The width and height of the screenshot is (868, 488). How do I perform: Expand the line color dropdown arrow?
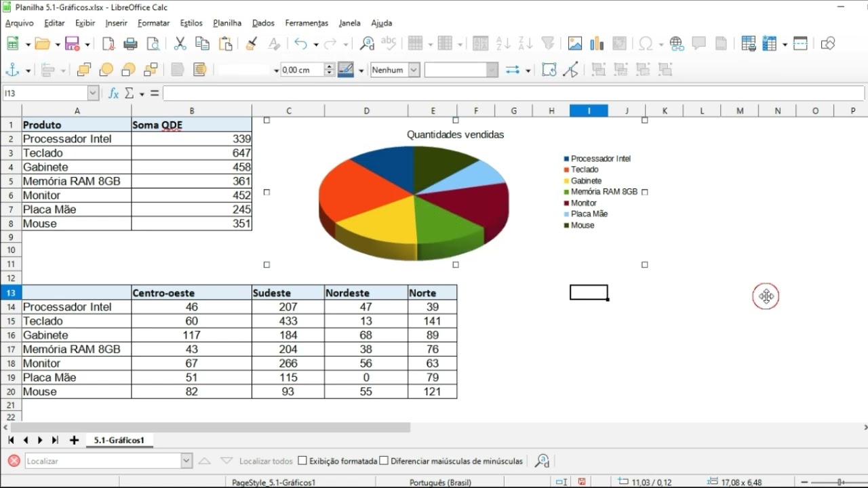[361, 70]
